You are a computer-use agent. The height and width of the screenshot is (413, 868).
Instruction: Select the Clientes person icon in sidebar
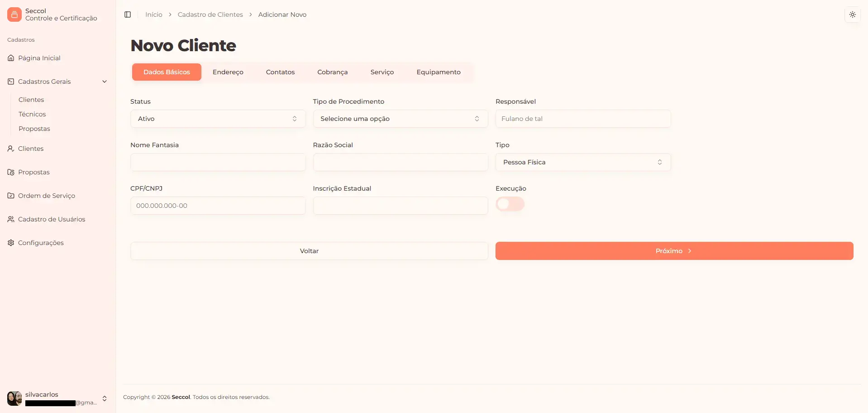pyautogui.click(x=10, y=149)
